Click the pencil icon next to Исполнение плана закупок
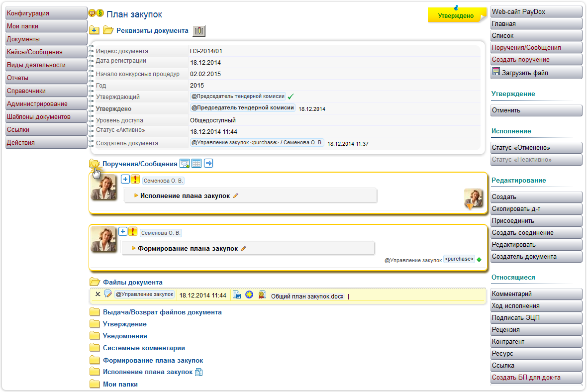This screenshot has width=587, height=392. pos(236,196)
